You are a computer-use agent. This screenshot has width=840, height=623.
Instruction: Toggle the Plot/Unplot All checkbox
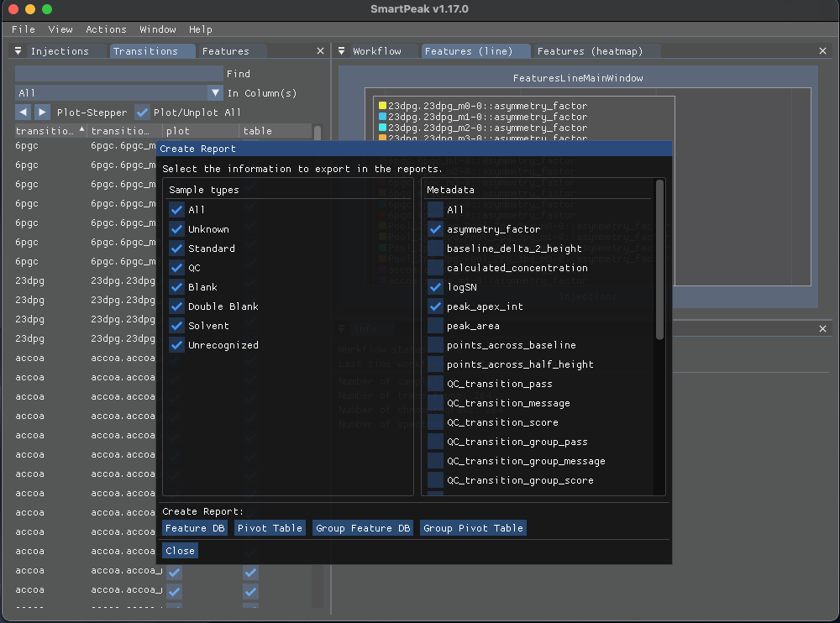pos(142,112)
